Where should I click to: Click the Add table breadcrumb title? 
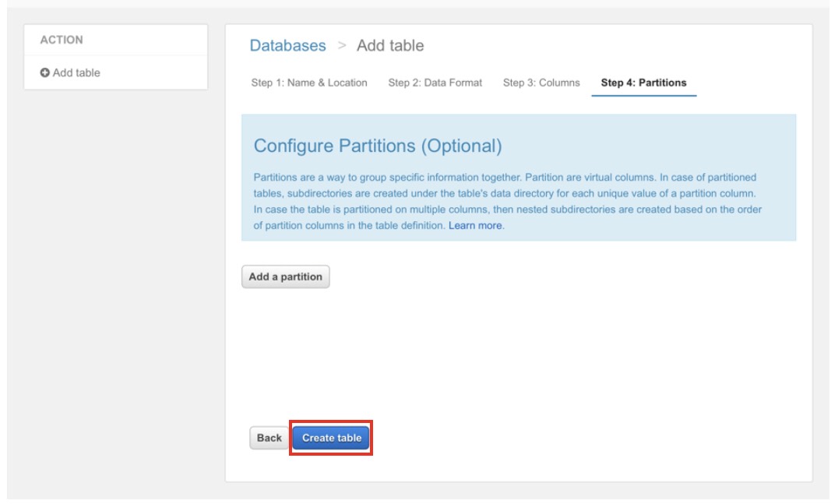pyautogui.click(x=390, y=46)
